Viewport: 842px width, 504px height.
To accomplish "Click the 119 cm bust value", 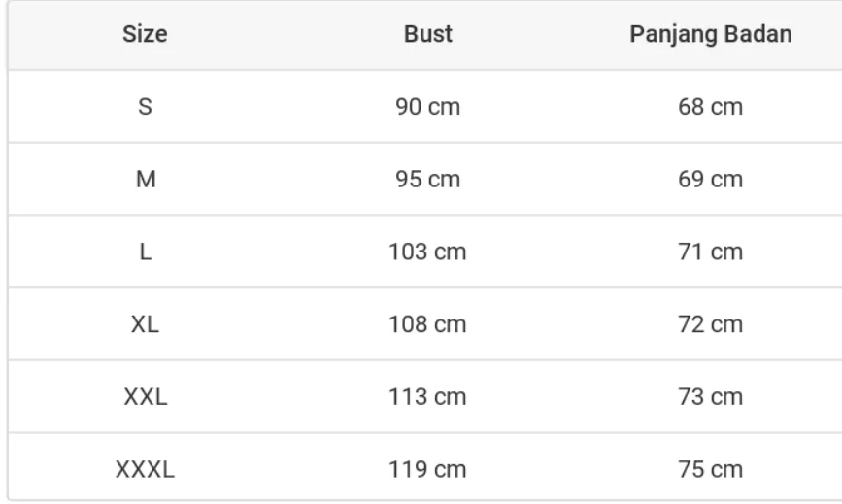I will point(427,470).
